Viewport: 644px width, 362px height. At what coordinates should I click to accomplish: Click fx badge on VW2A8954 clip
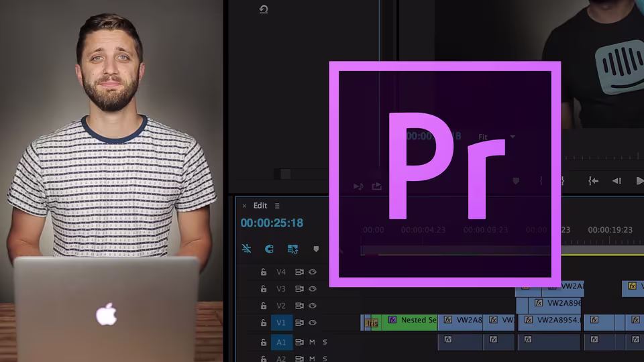(x=529, y=320)
